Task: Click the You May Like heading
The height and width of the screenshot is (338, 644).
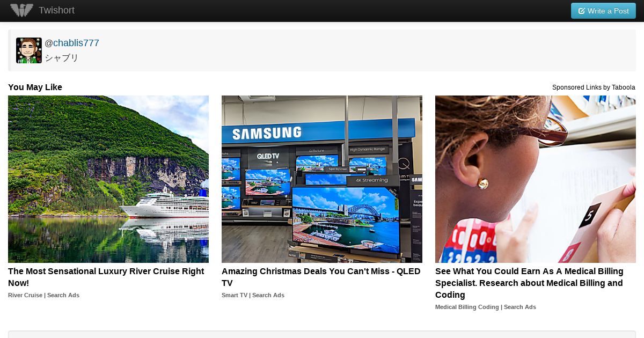Action: click(35, 87)
